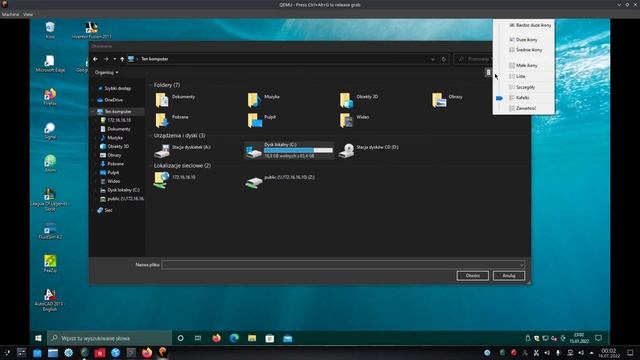Click the Otwórz button
The height and width of the screenshot is (360, 640).
click(473, 276)
